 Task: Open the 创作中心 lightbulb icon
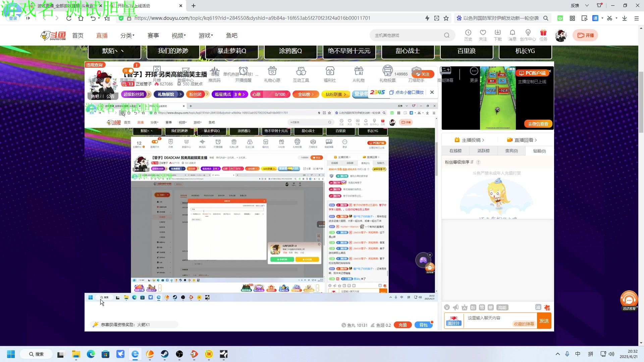coord(528,33)
